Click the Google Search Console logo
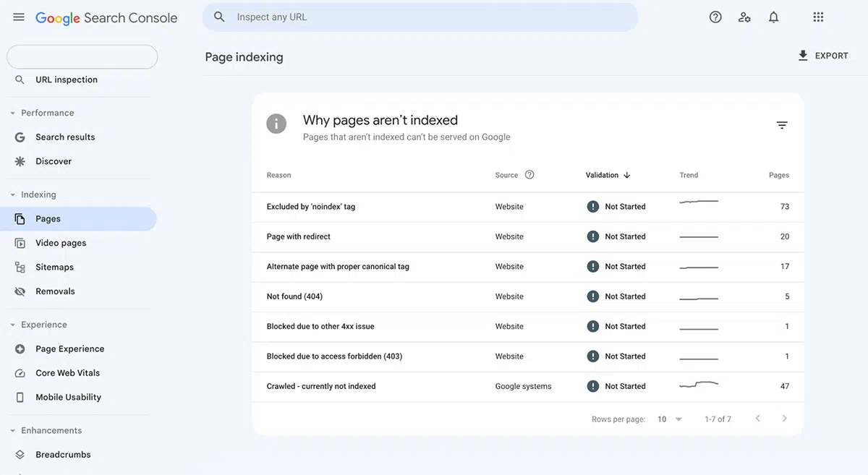This screenshot has width=868, height=475. (106, 18)
